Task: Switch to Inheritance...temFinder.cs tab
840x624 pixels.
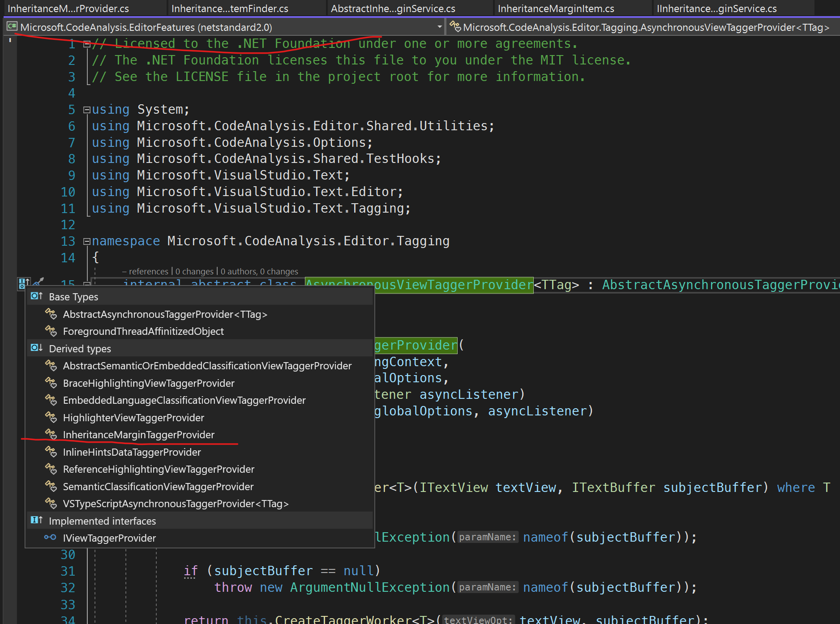Action: point(230,9)
